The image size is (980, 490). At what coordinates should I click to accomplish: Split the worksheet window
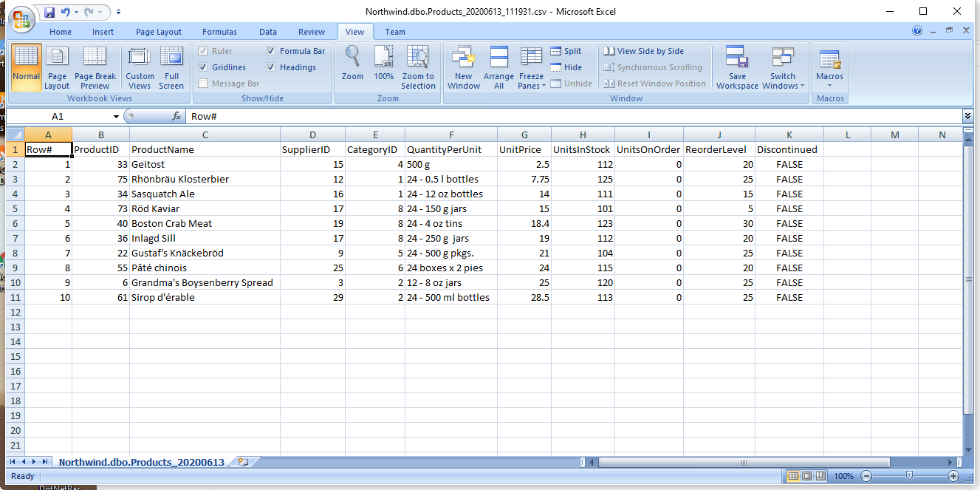(x=566, y=51)
